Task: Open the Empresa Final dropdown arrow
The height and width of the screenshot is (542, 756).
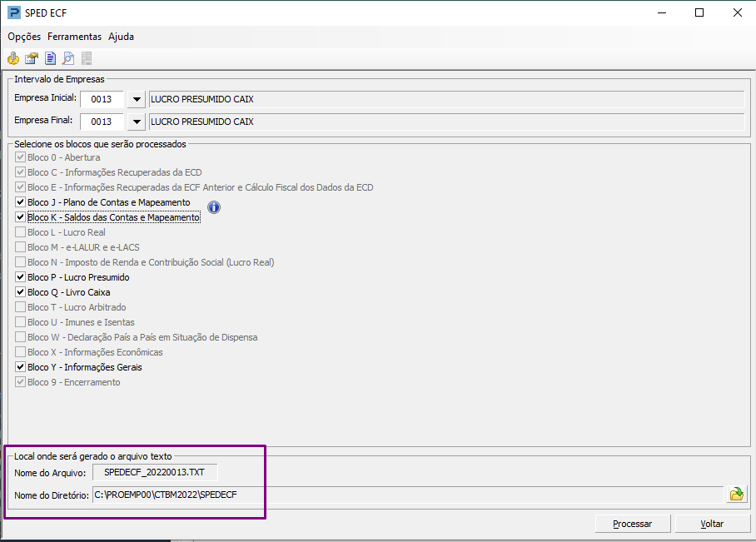Action: coord(137,122)
